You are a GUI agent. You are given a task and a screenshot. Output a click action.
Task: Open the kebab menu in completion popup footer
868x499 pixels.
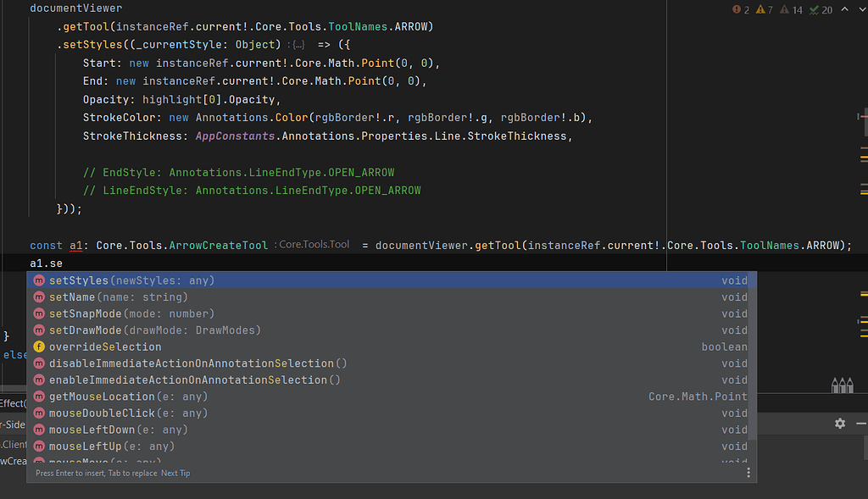pos(748,472)
